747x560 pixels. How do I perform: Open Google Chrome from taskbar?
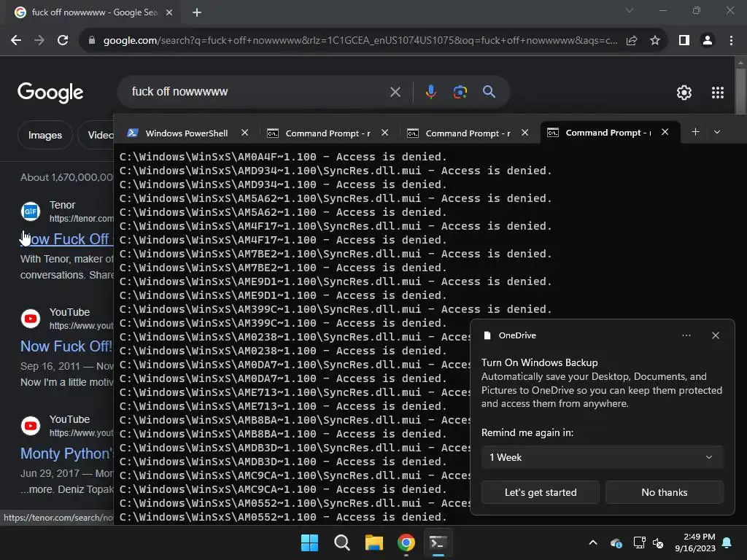(x=406, y=542)
